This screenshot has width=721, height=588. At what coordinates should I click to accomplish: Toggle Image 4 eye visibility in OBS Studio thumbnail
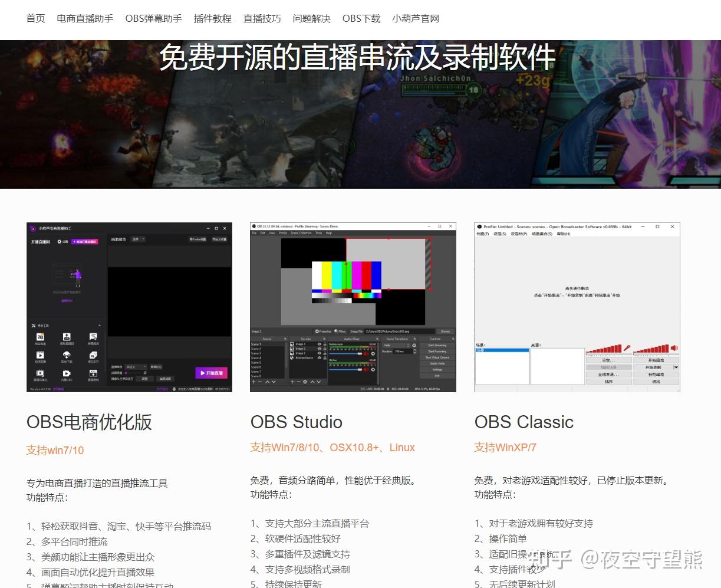[320, 344]
